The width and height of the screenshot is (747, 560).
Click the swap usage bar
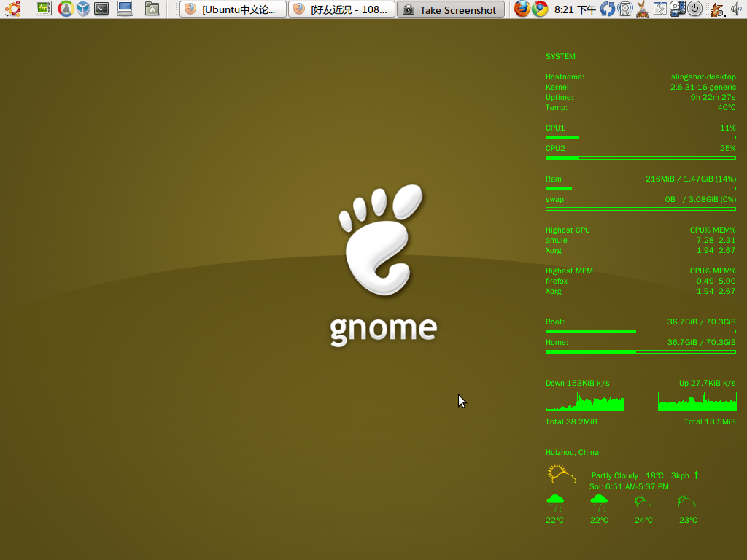tap(640, 209)
